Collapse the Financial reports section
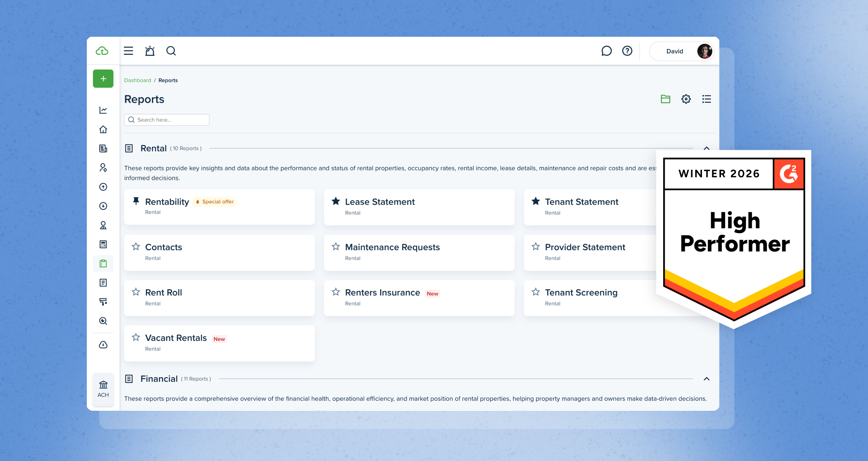Viewport: 868px width, 461px height. pyautogui.click(x=706, y=379)
